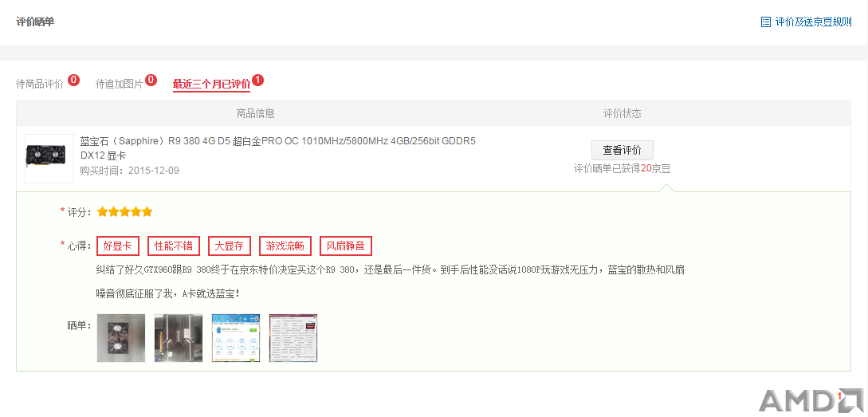Click the rules list icon beside 评价及送京豆规则
The width and height of the screenshot is (868, 417).
pyautogui.click(x=766, y=22)
